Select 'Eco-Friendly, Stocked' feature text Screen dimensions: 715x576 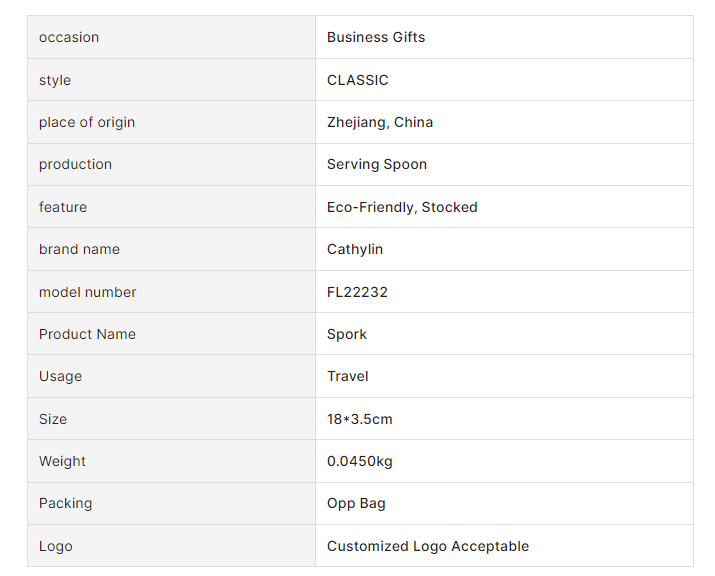(402, 207)
